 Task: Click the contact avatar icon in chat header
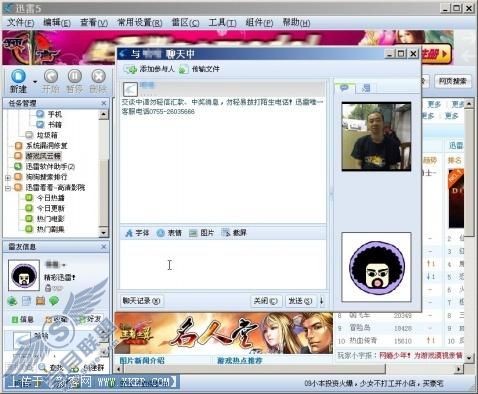pyautogui.click(x=130, y=89)
